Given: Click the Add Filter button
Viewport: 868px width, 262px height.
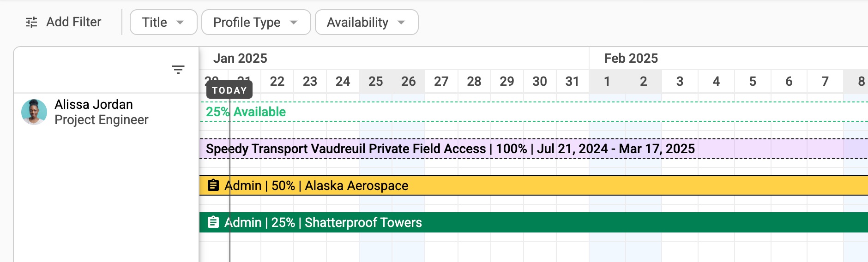Looking at the screenshot, I should [64, 22].
